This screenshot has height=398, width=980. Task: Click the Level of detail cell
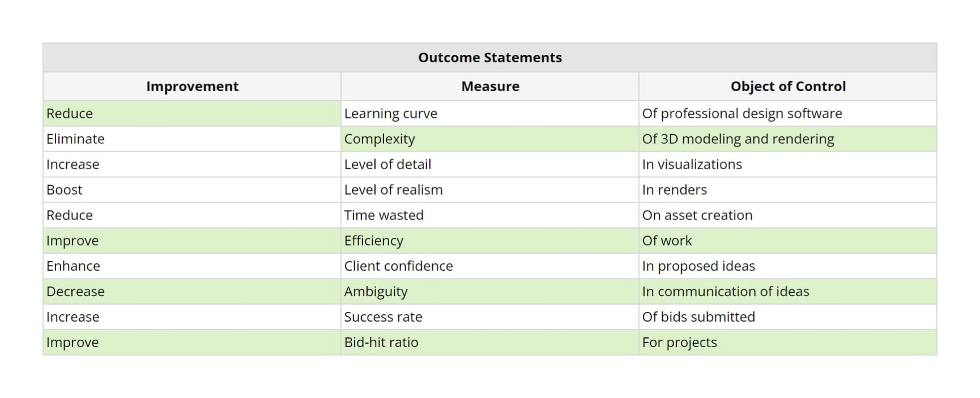(x=387, y=165)
